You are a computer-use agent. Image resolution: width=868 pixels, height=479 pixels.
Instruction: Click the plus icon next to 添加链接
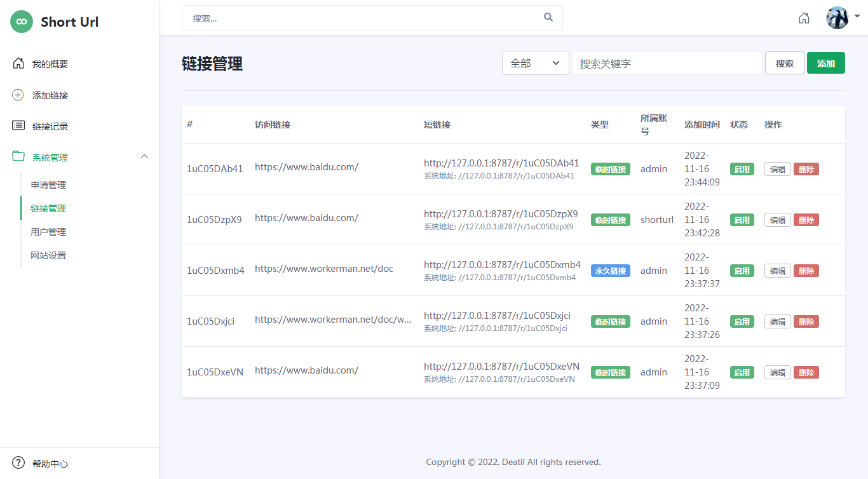point(18,95)
